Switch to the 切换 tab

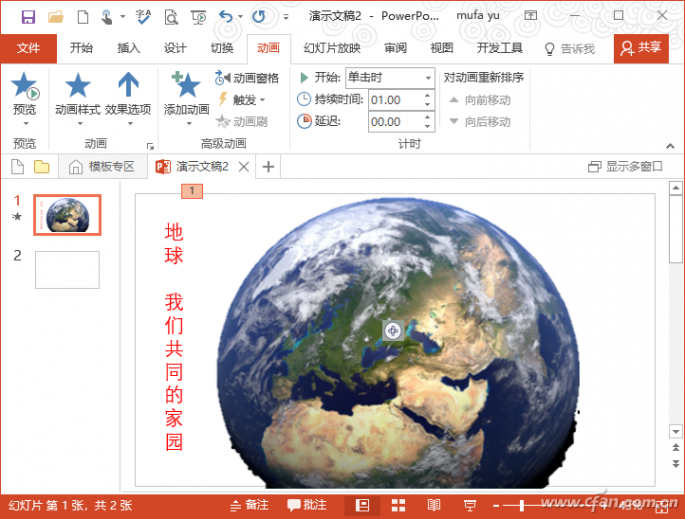pos(222,48)
